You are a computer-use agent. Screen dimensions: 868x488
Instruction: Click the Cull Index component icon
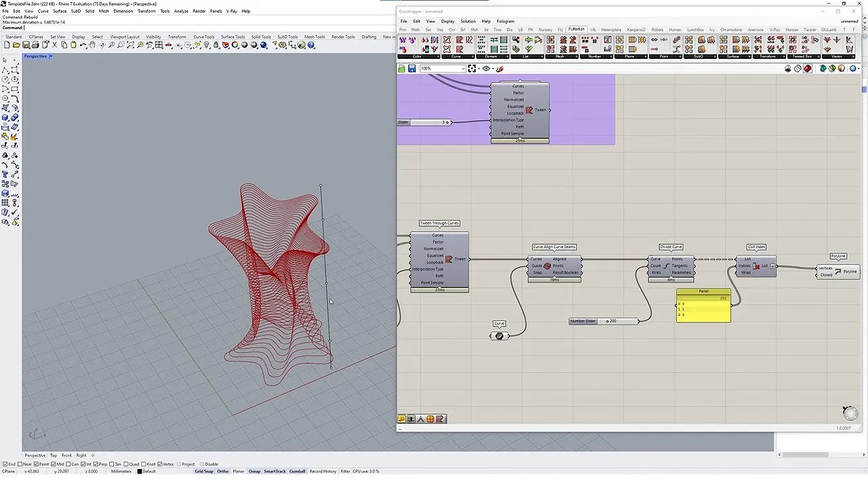pos(756,266)
